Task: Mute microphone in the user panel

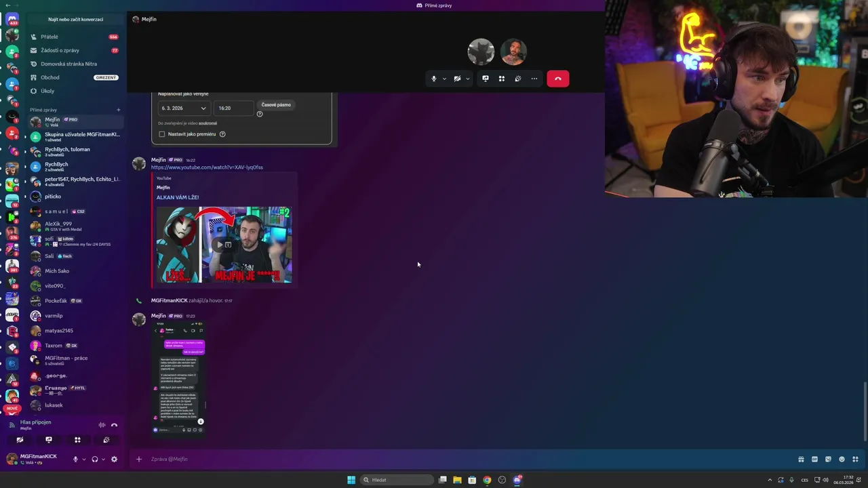Action: (75, 459)
